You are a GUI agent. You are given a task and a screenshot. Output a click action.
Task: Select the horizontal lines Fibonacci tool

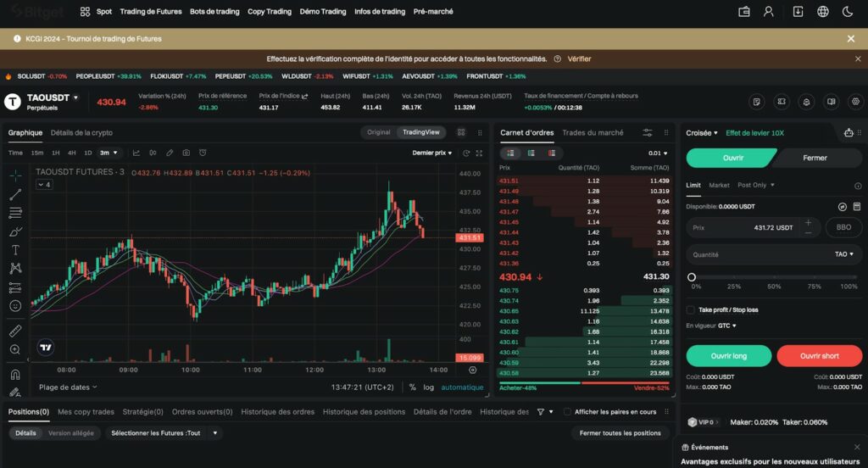pos(15,213)
